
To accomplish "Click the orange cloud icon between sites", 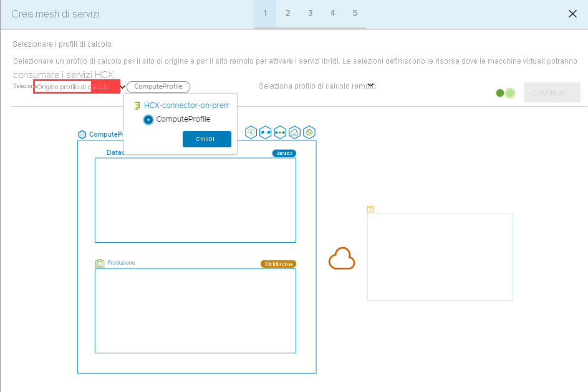I will point(342,258).
